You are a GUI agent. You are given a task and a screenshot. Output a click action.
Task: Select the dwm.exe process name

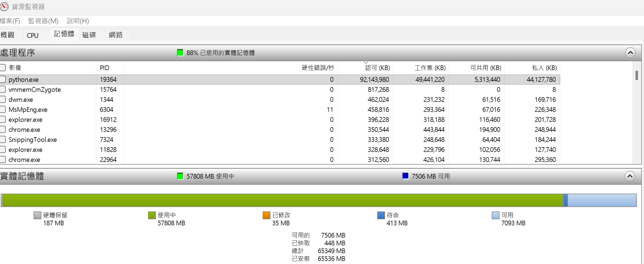tap(21, 100)
